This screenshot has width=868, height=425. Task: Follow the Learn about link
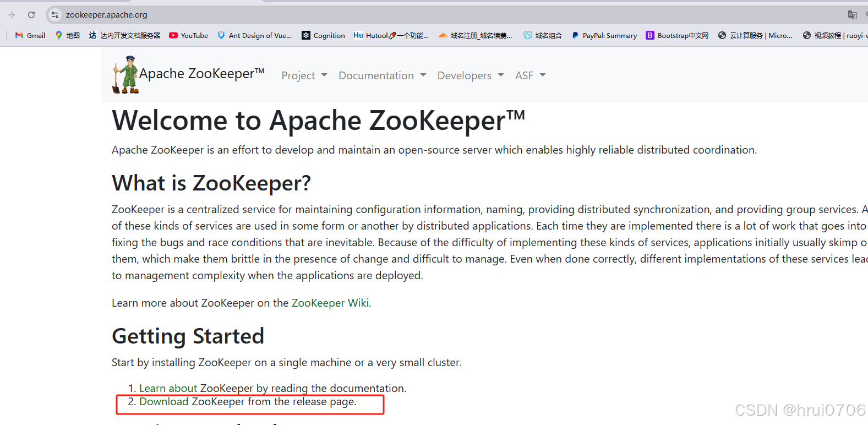pyautogui.click(x=168, y=388)
